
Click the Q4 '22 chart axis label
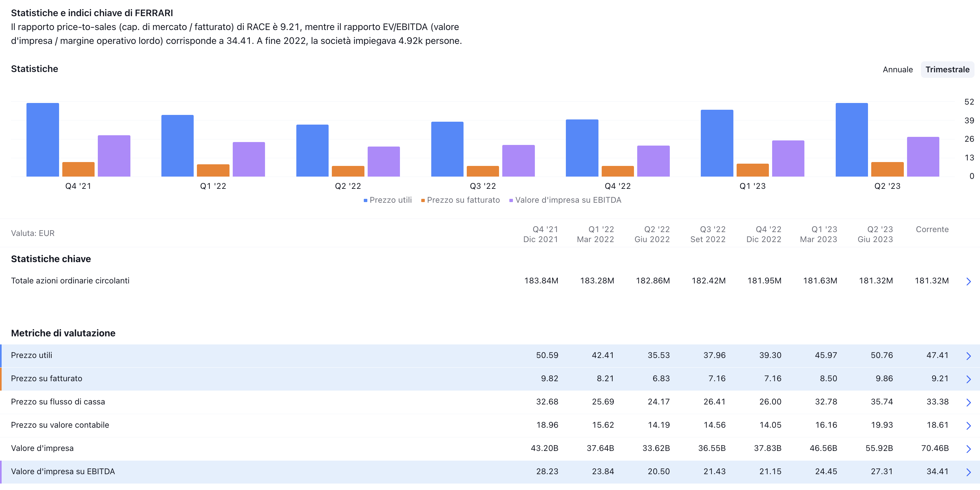618,186
